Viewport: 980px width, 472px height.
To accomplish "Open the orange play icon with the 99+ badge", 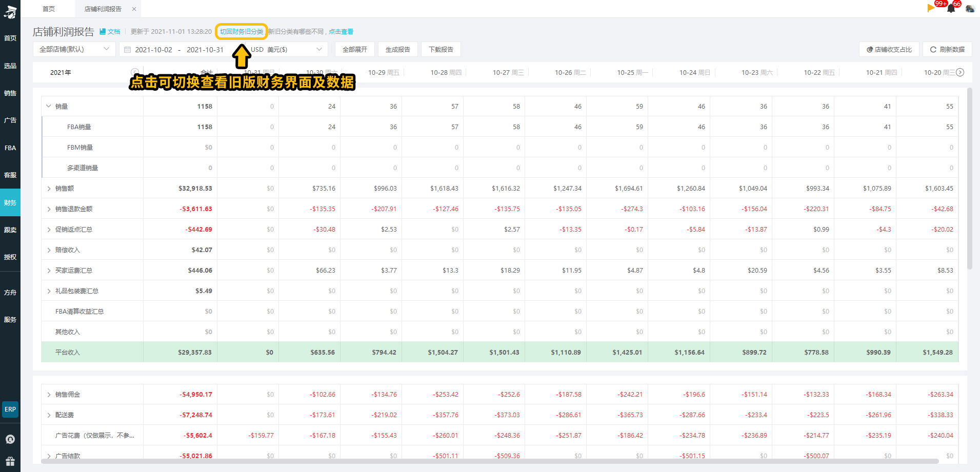I will coord(931,8).
